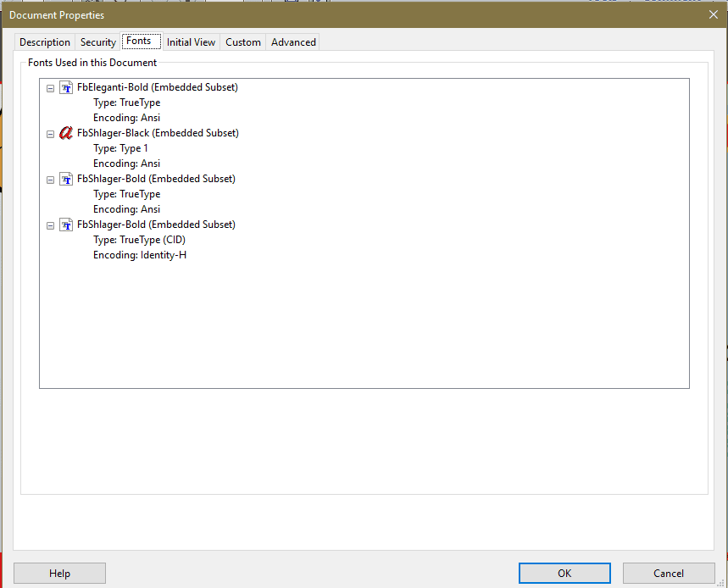Click the dialog's bottom-corner resize grip
The image size is (728, 588).
[x=720, y=583]
